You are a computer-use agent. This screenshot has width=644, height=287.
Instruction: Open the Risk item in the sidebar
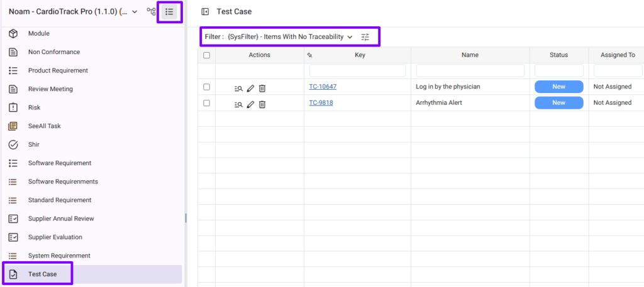(x=34, y=107)
